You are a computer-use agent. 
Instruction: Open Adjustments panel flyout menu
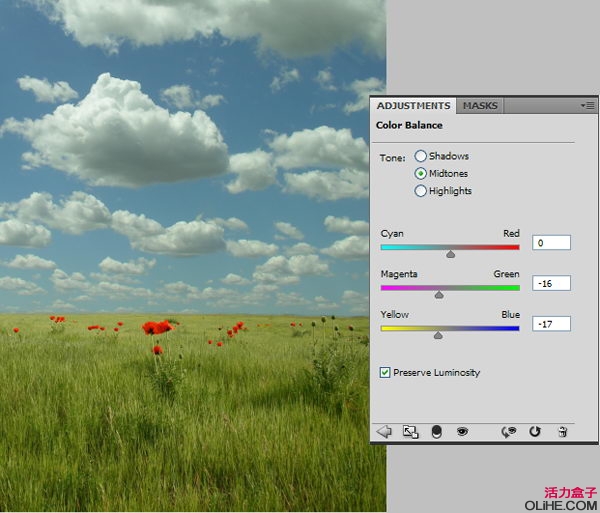[x=588, y=105]
